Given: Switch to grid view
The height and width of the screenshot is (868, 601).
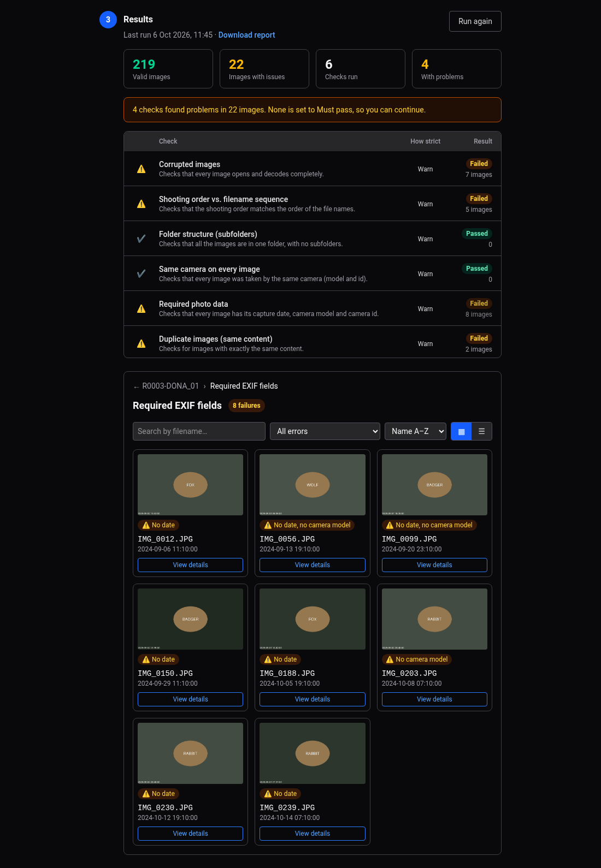Looking at the screenshot, I should click(x=461, y=431).
